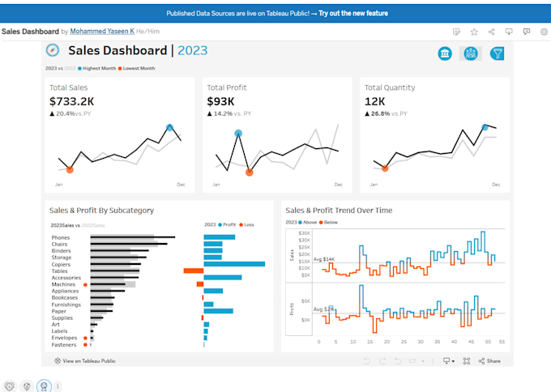The height and width of the screenshot is (392, 551).
Task: Click the Profit blue legend dot
Action: tap(220, 225)
